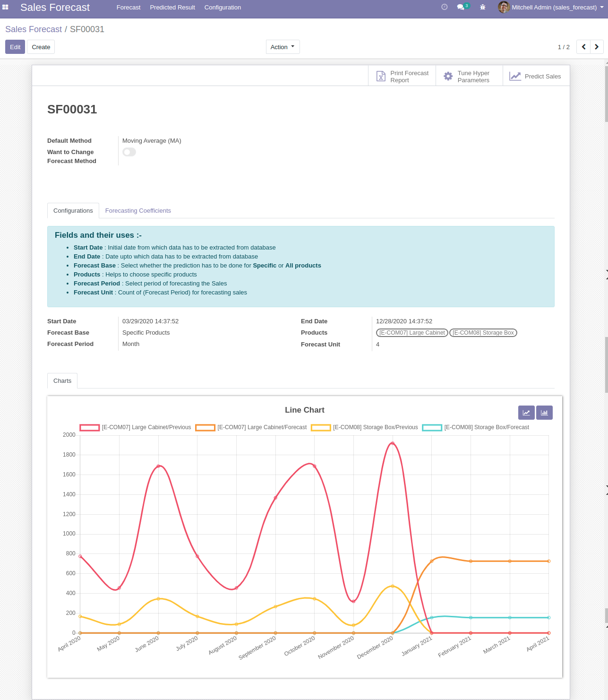This screenshot has width=608, height=700.
Task: Open the apps grid menu icon
Action: point(5,7)
